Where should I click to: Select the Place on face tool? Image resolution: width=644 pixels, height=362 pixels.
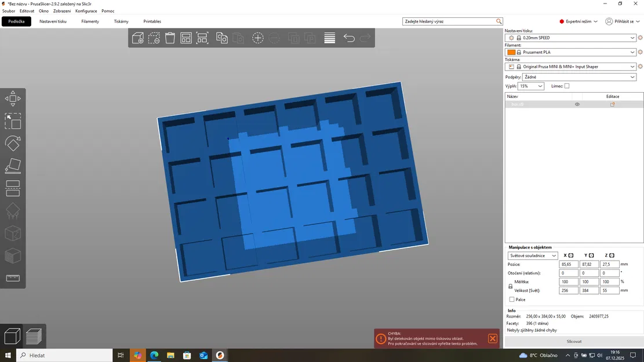point(13,166)
